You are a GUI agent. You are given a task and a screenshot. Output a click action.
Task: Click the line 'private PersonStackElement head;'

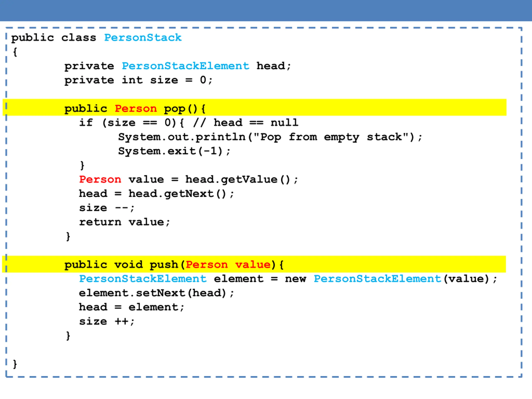[178, 66]
